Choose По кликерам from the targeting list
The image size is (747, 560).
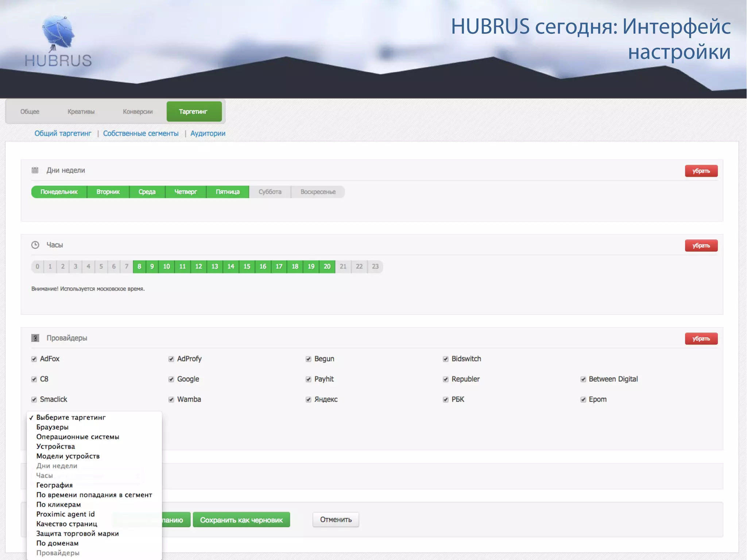94,505
